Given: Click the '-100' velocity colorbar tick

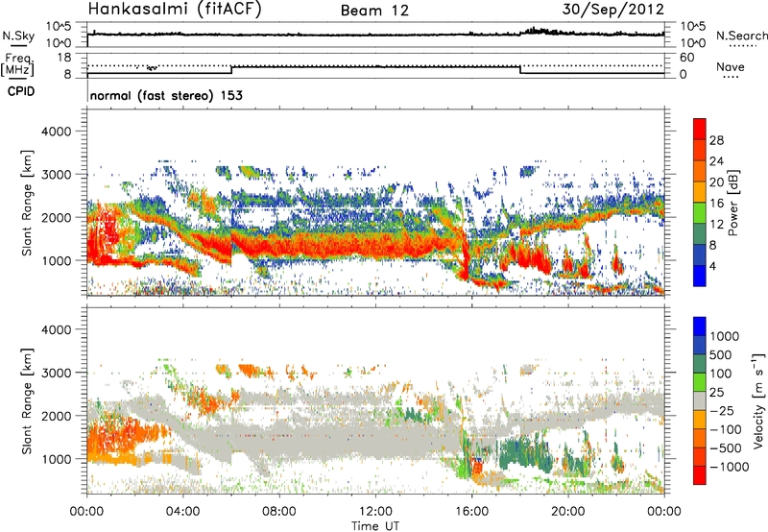Looking at the screenshot, I should point(725,429).
